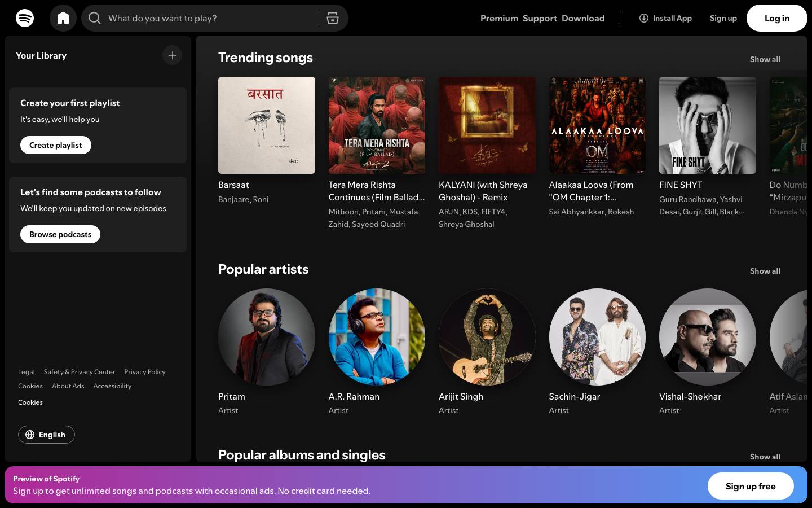The height and width of the screenshot is (508, 812).
Task: Open A.R. Rahman artist photo
Action: point(377,337)
